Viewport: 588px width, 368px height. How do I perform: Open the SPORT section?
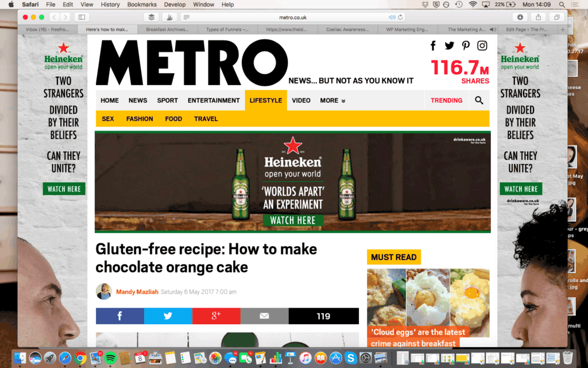pos(167,100)
